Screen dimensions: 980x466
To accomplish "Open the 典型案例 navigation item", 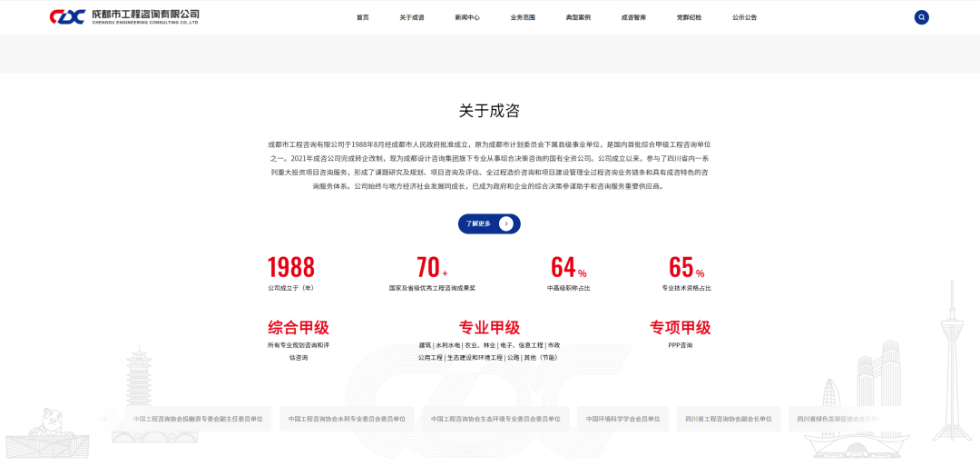I will click(578, 17).
